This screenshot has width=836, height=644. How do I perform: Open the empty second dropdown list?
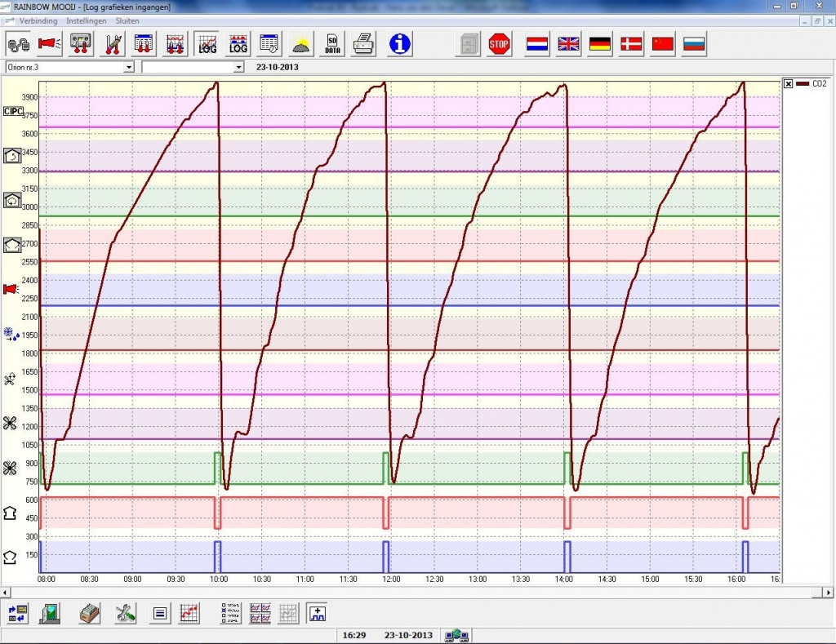[238, 67]
